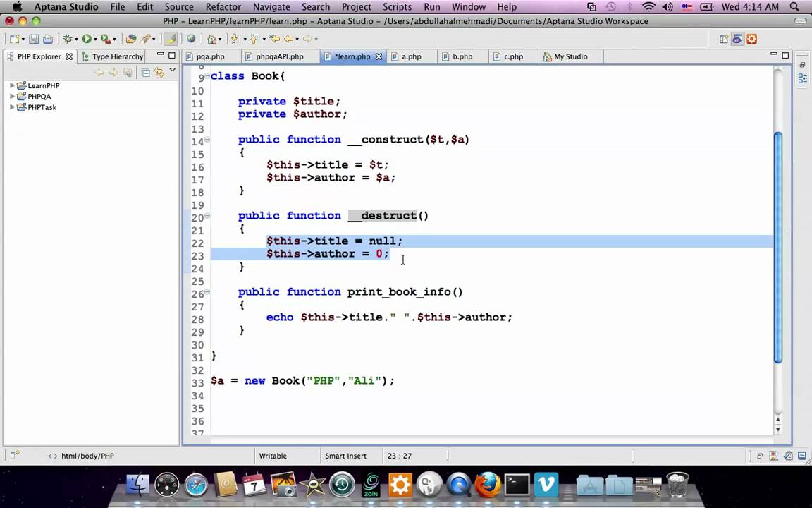This screenshot has height=508, width=812.
Task: Click the Firefox icon in the dock
Action: click(x=488, y=485)
